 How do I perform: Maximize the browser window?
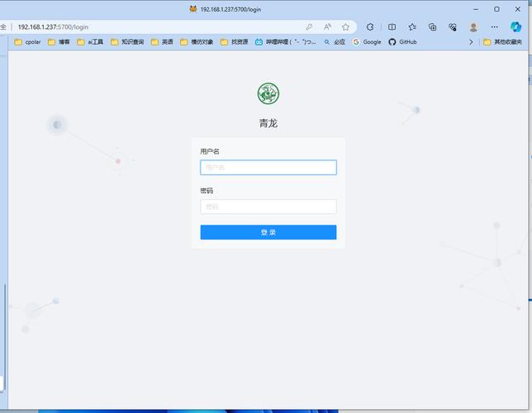click(496, 10)
